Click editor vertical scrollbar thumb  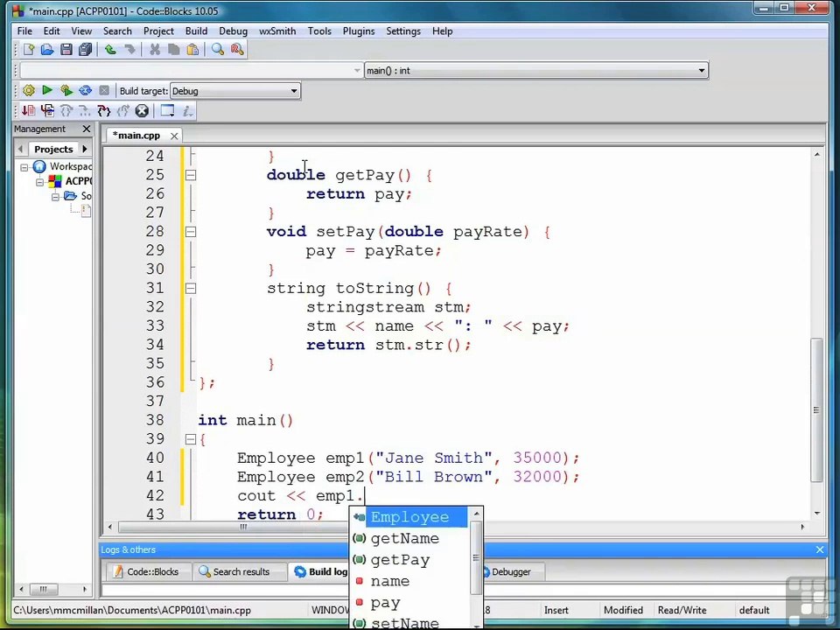pos(816,409)
